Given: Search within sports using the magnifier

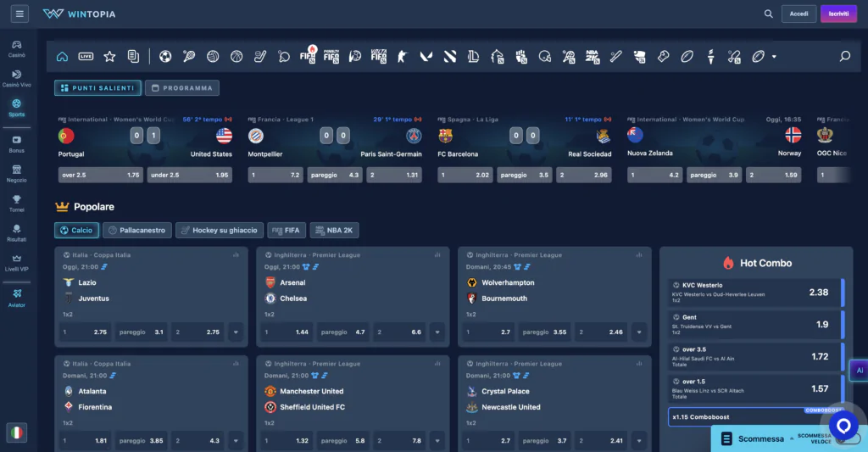Looking at the screenshot, I should [x=845, y=57].
